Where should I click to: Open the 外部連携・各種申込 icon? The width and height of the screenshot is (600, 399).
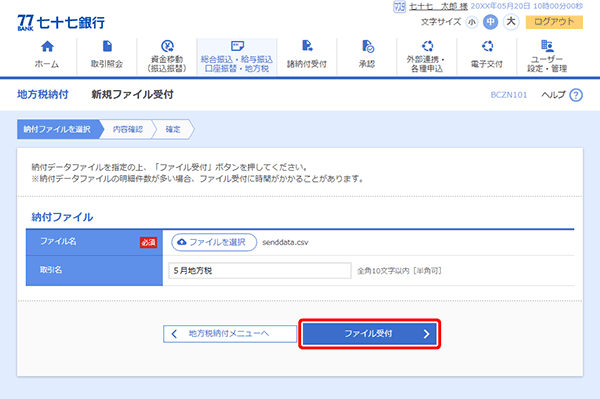[x=427, y=46]
